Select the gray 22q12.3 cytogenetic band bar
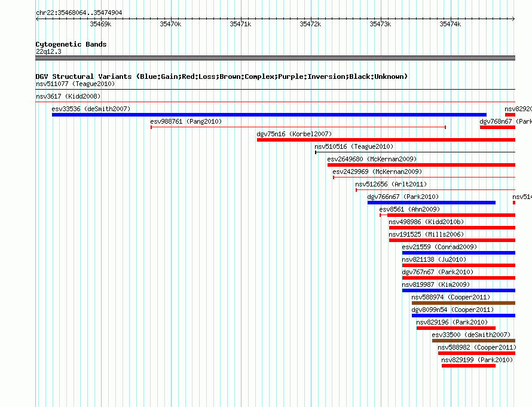The image size is (532, 407). (275, 58)
